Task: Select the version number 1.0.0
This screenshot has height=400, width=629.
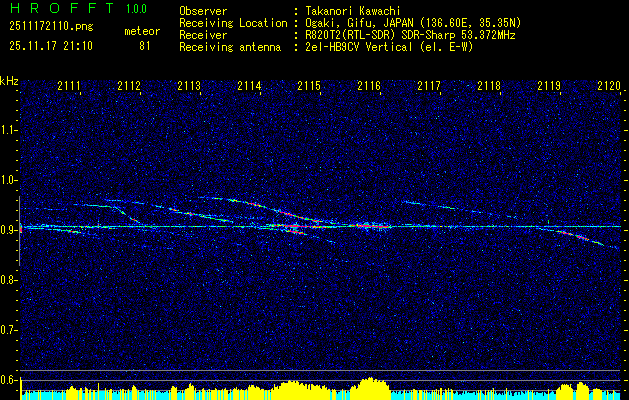Action: (x=136, y=8)
